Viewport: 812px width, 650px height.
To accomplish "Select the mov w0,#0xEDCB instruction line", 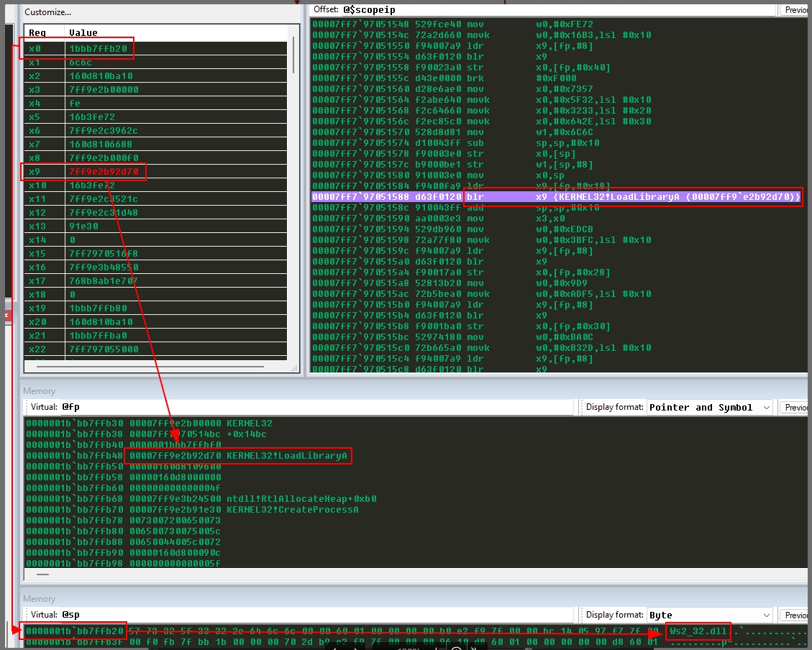I will point(452,229).
